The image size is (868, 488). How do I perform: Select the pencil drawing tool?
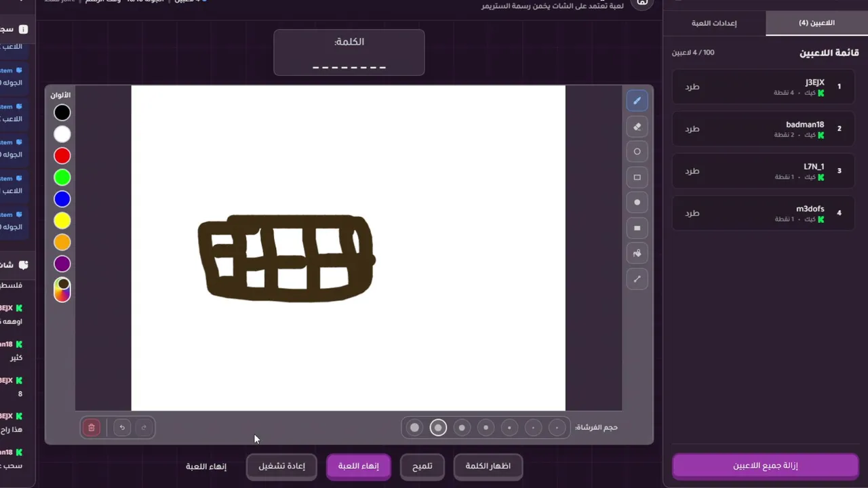pyautogui.click(x=637, y=101)
